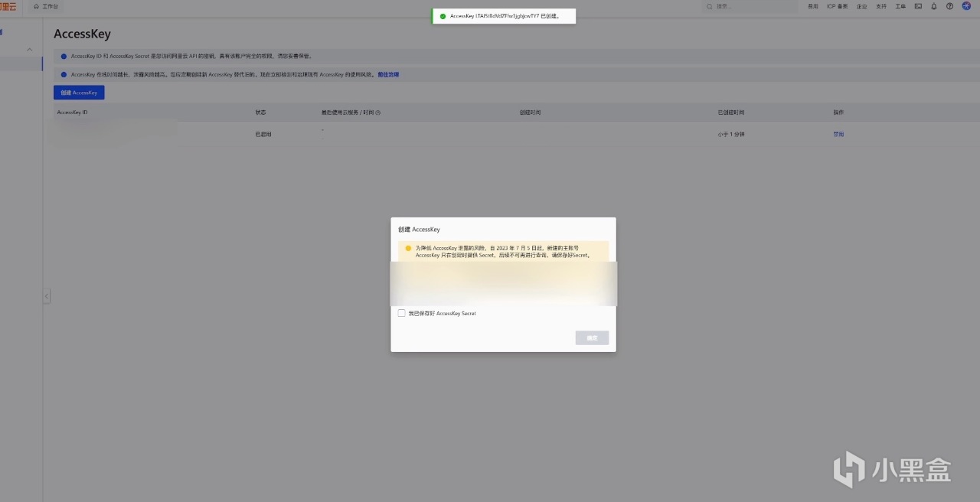Click the help icon beside 最后使用云服务 / 时间
Viewport: 980px width, 502px height.
click(378, 112)
